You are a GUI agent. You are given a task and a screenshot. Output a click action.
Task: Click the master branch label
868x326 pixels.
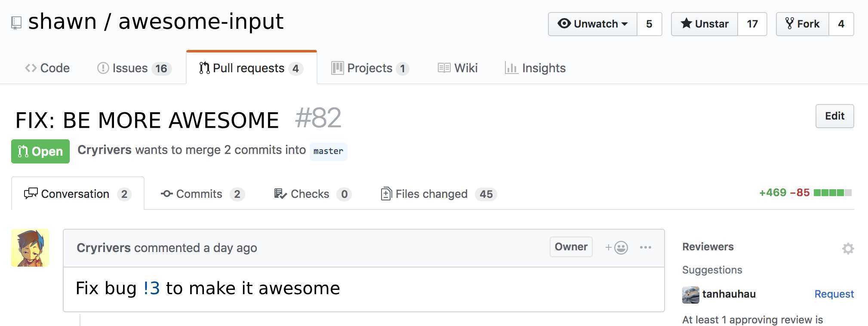point(329,151)
